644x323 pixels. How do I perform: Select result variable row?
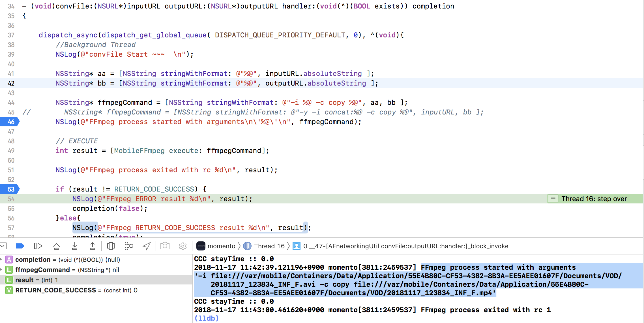pos(96,280)
